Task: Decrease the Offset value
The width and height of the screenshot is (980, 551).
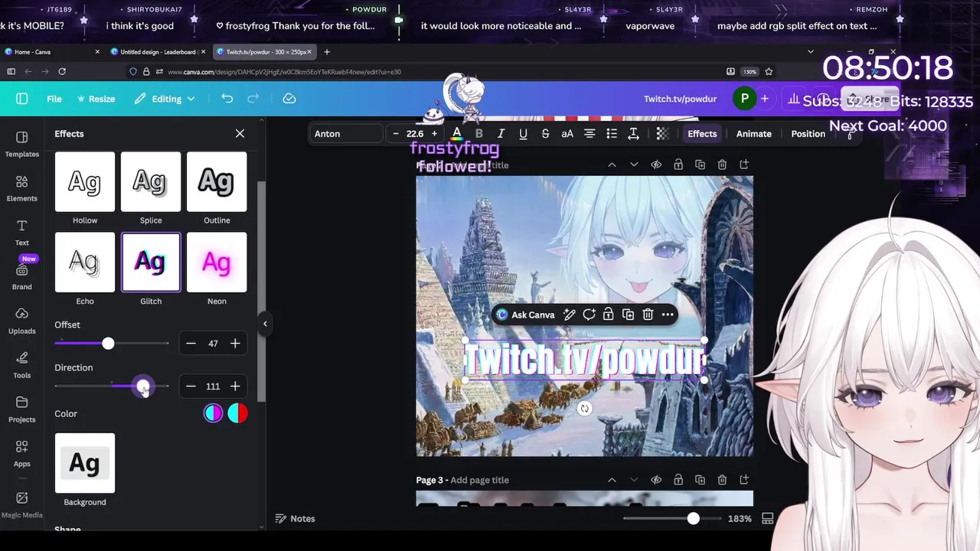Action: (x=191, y=344)
